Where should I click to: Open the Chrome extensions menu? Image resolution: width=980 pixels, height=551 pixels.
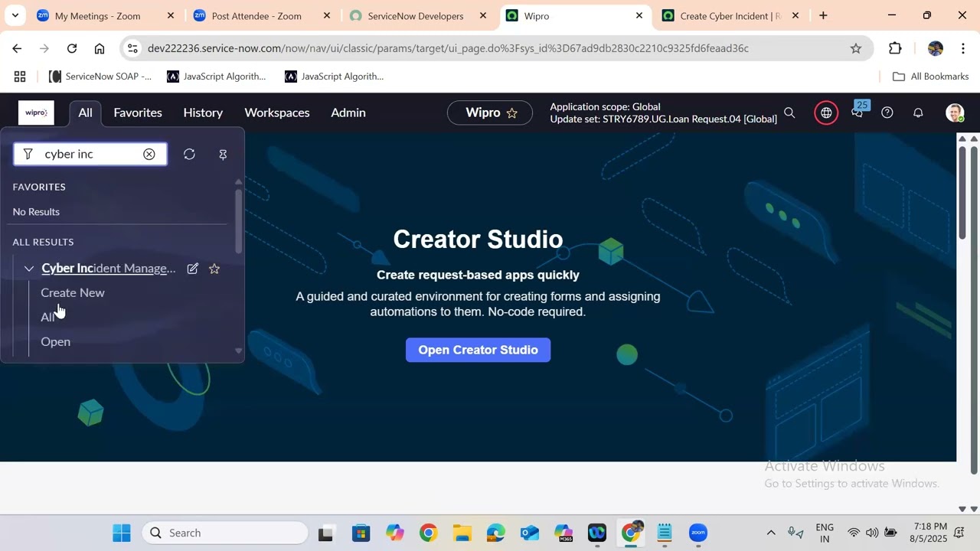pyautogui.click(x=895, y=48)
